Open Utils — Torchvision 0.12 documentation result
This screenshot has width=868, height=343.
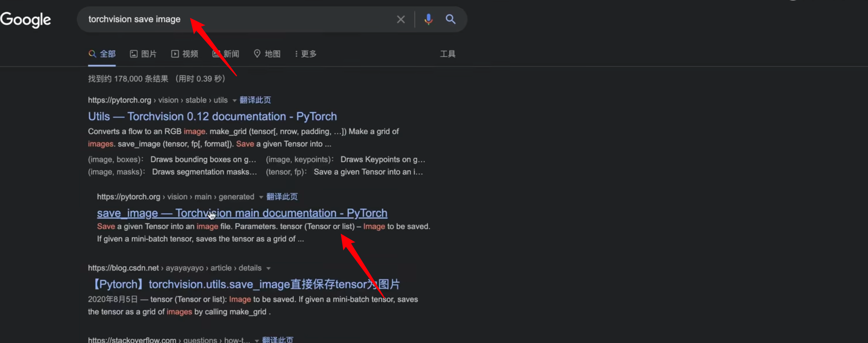click(213, 116)
